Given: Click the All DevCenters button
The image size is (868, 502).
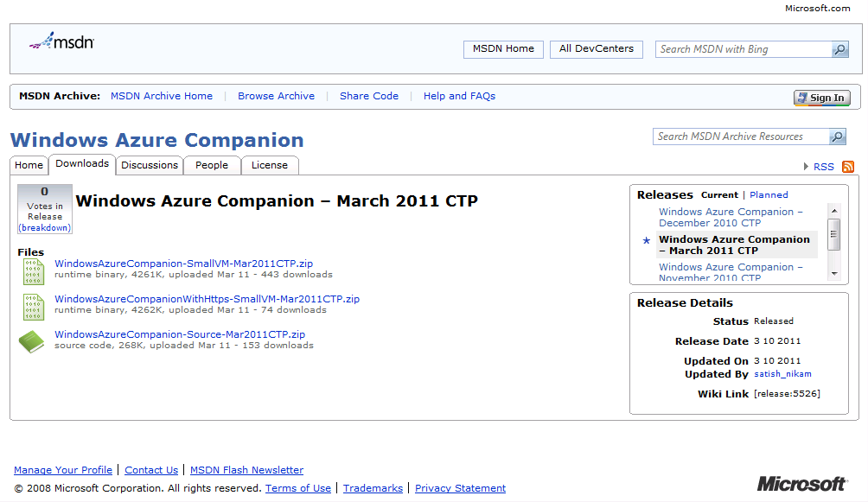Looking at the screenshot, I should coord(597,48).
